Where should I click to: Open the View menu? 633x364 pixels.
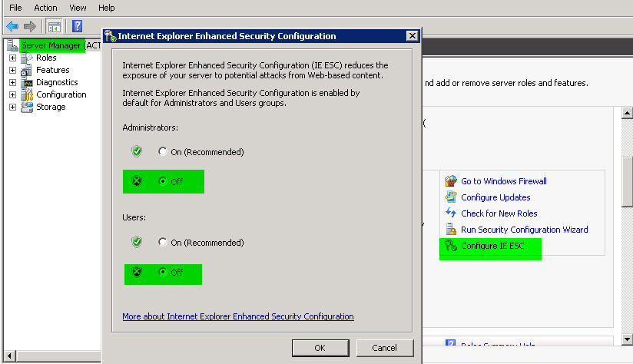tap(78, 8)
